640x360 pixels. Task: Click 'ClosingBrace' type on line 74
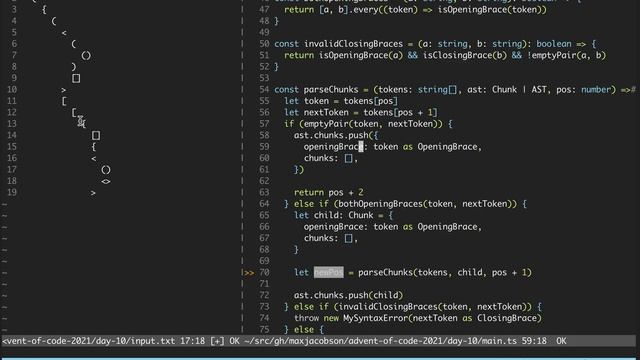(506, 318)
